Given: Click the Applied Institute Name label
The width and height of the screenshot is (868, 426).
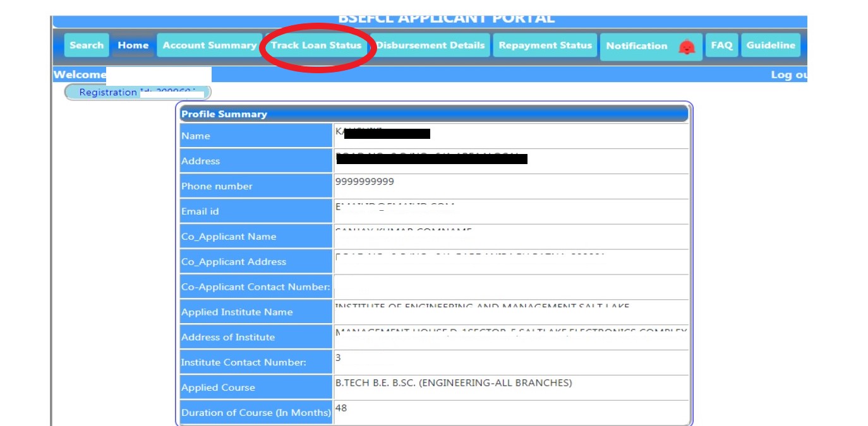Looking at the screenshot, I should pyautogui.click(x=256, y=312).
